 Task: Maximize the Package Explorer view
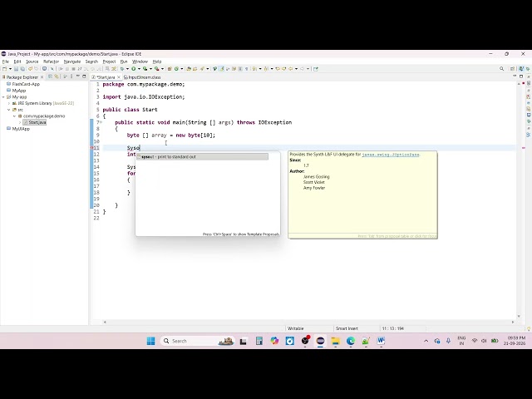pos(84,76)
